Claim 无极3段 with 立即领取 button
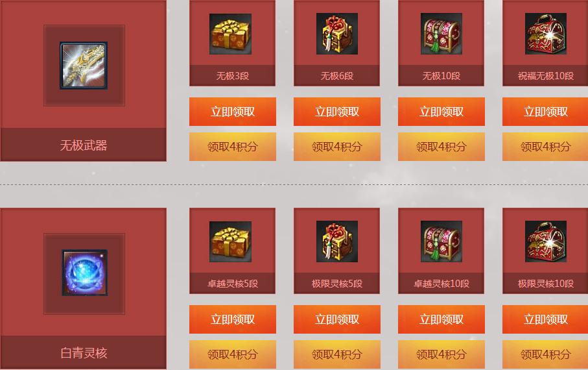Viewport: 588px width, 370px height. (233, 112)
